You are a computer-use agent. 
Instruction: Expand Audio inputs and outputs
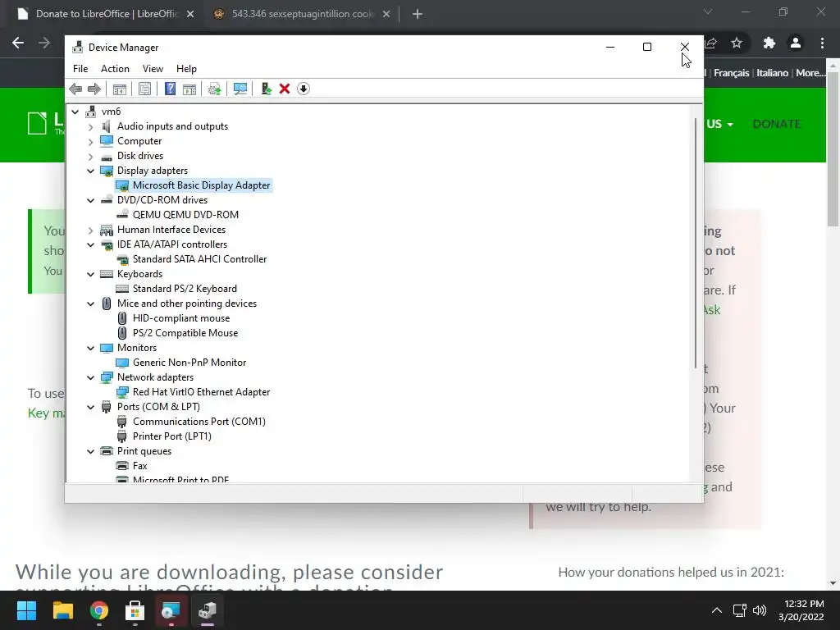[x=90, y=127]
